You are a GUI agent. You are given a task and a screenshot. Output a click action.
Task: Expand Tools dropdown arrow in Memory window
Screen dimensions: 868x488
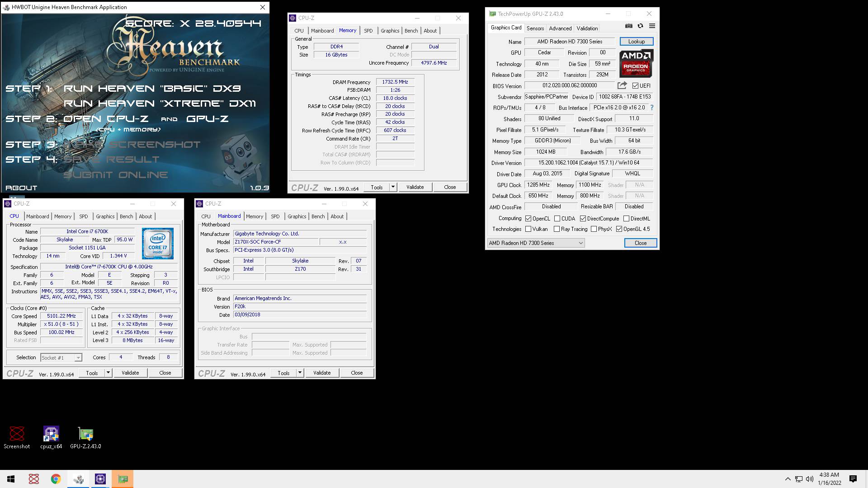tap(393, 187)
